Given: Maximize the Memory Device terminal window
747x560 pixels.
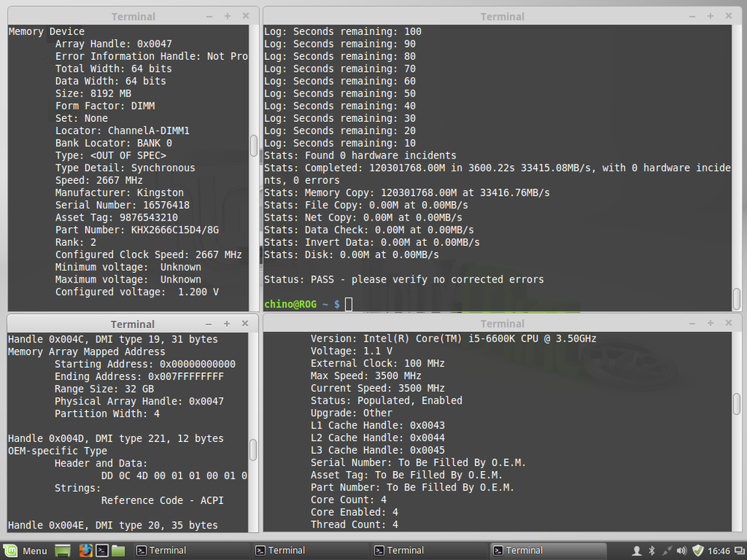Looking at the screenshot, I should pyautogui.click(x=228, y=16).
